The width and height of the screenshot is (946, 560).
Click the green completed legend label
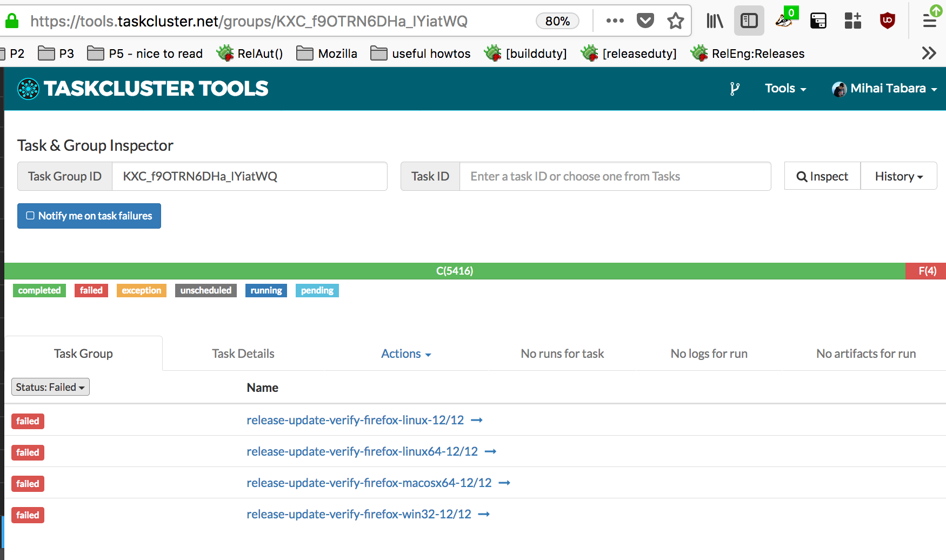[39, 290]
